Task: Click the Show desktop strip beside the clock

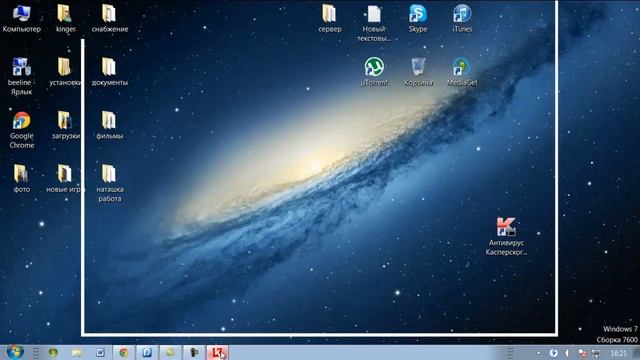Action: coord(636,353)
